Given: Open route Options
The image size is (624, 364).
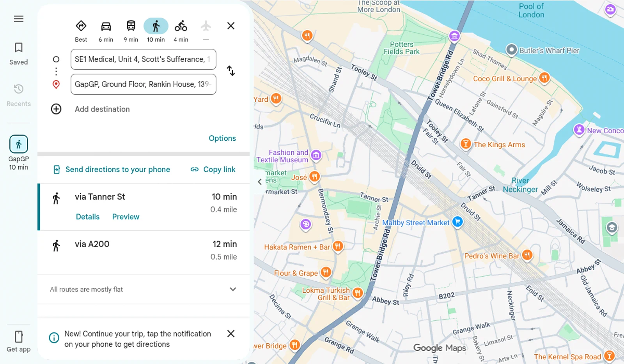Looking at the screenshot, I should pyautogui.click(x=222, y=138).
